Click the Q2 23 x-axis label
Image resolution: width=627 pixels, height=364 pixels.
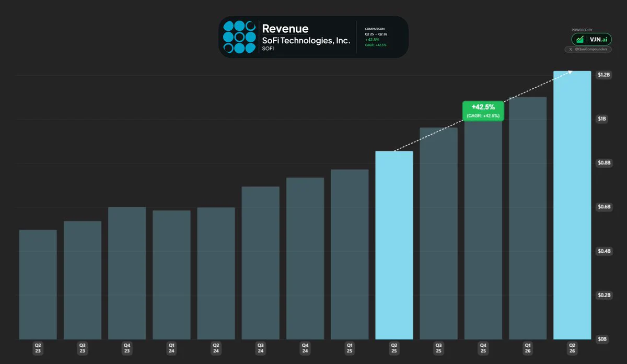(38, 348)
